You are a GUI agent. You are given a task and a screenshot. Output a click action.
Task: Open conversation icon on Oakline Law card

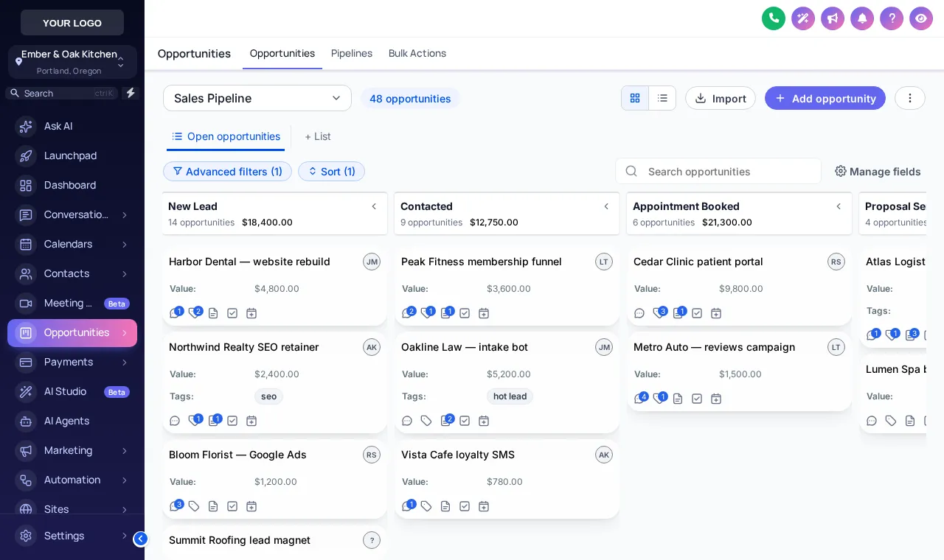click(x=407, y=421)
